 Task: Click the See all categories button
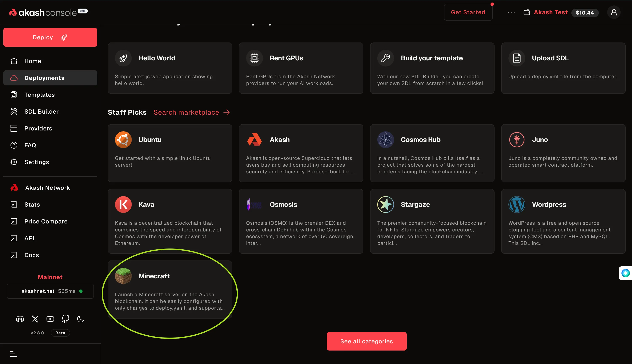366,341
